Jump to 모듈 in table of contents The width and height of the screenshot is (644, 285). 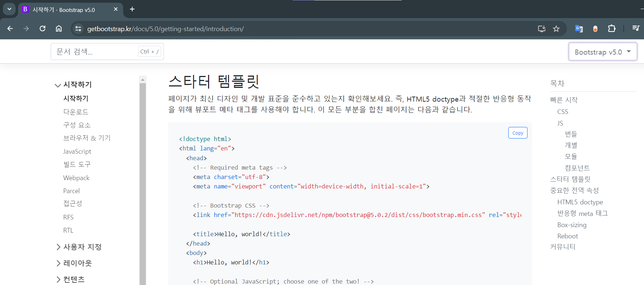(x=571, y=157)
